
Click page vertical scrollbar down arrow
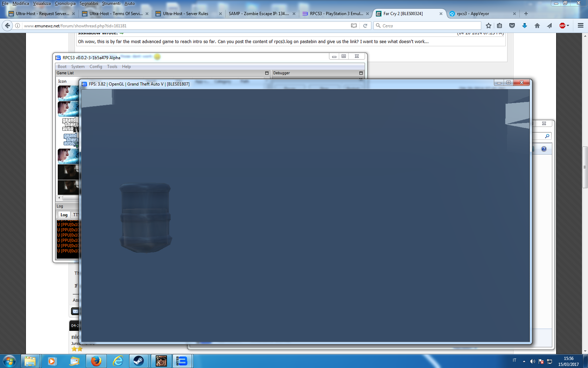click(585, 351)
